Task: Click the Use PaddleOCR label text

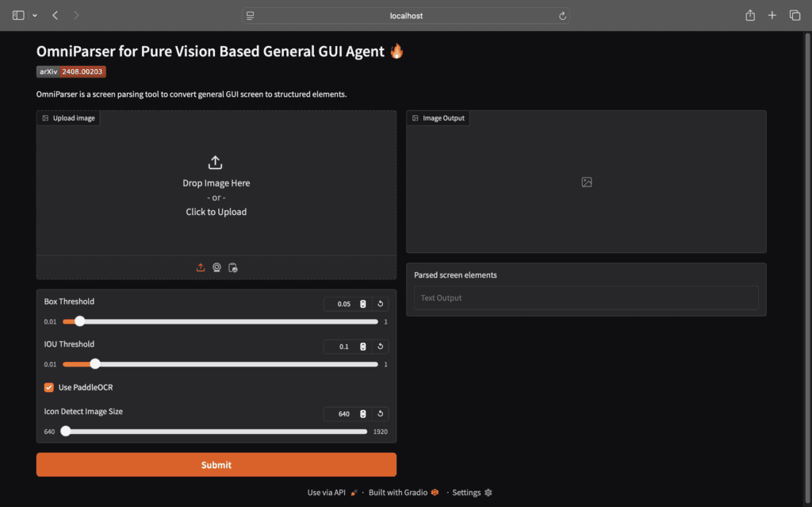Action: pos(86,387)
